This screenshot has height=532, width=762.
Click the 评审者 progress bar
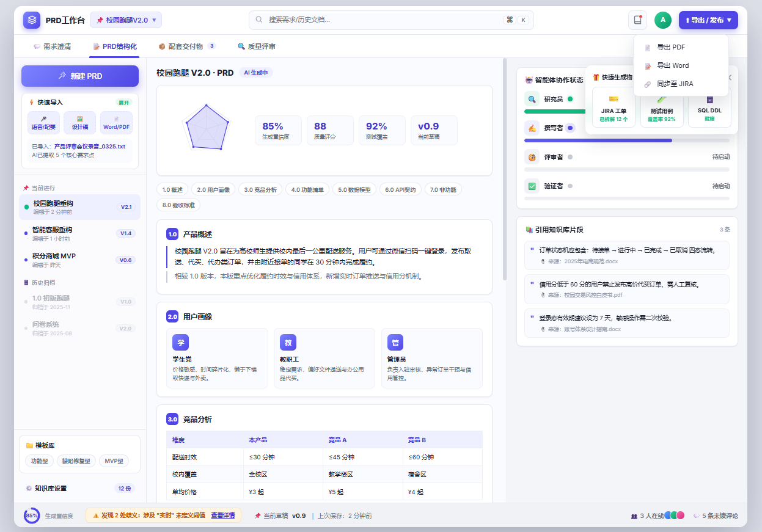(627, 169)
